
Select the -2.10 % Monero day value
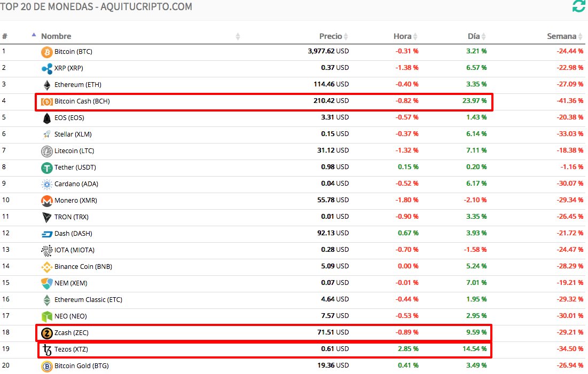pyautogui.click(x=475, y=200)
